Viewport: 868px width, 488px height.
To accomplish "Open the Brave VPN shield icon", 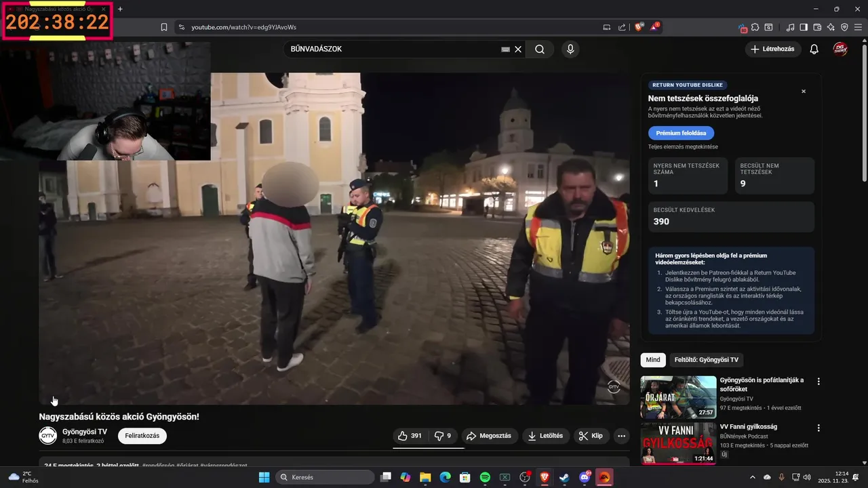I will 844,27.
